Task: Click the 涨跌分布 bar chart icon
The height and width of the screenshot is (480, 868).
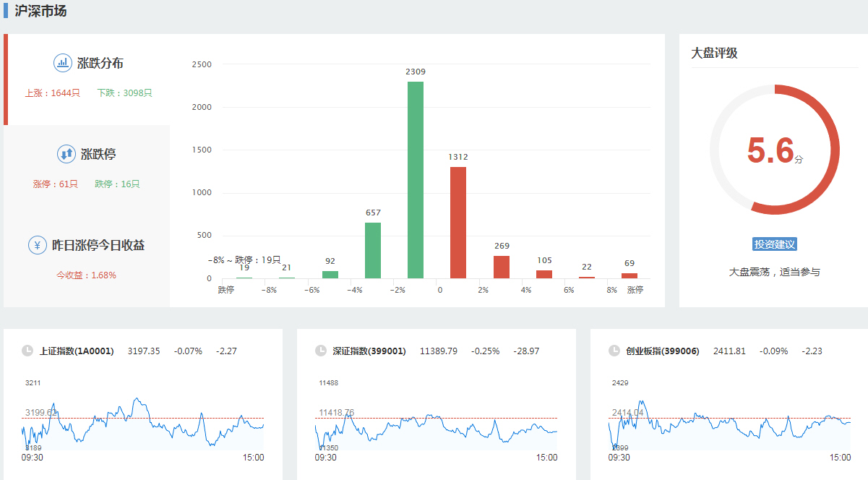Action: pos(63,63)
